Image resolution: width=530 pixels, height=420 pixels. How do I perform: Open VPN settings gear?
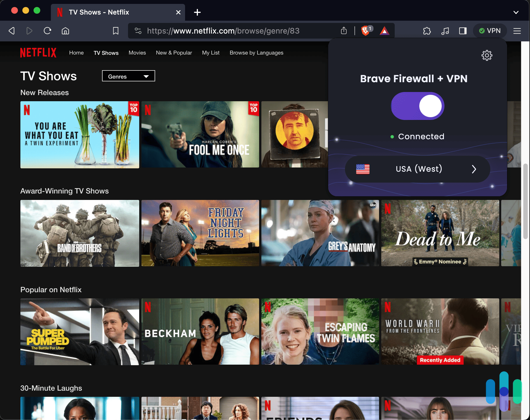tap(487, 55)
